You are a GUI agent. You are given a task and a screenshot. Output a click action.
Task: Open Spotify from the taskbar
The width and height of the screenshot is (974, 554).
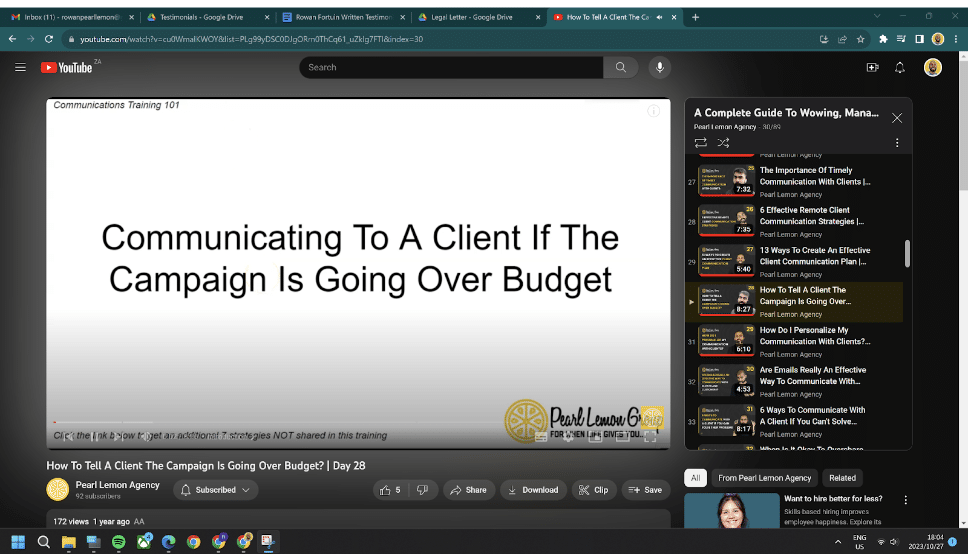[118, 542]
